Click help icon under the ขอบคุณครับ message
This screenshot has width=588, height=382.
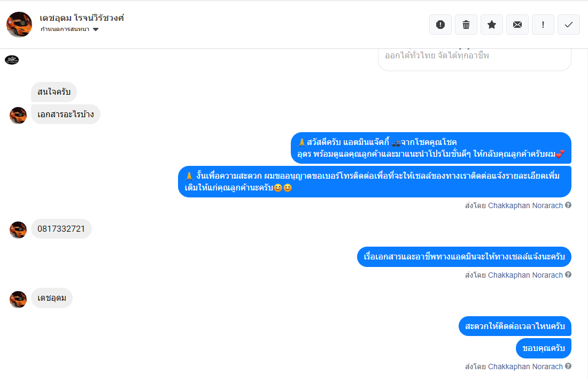point(568,366)
